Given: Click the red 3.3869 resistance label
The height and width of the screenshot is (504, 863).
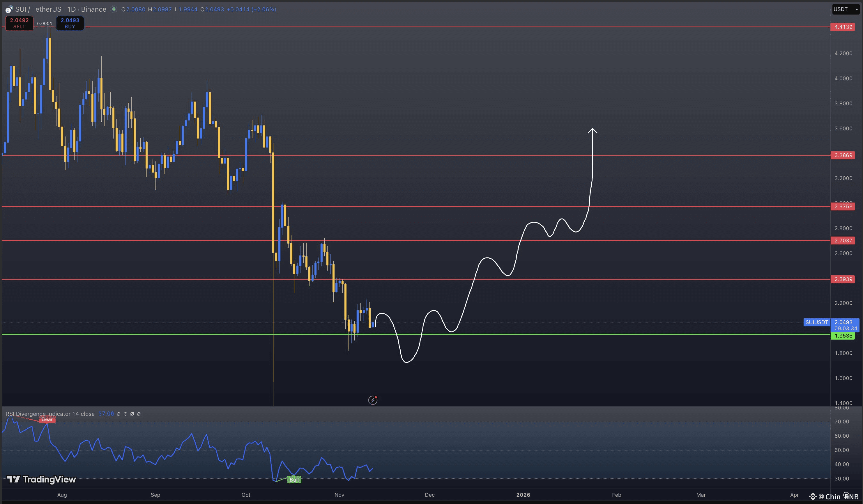Looking at the screenshot, I should click(843, 155).
